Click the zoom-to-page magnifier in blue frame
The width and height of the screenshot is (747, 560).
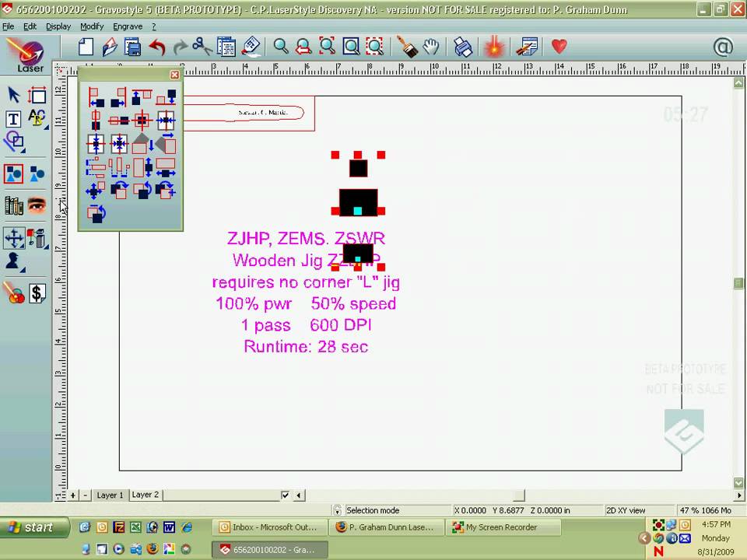click(351, 47)
